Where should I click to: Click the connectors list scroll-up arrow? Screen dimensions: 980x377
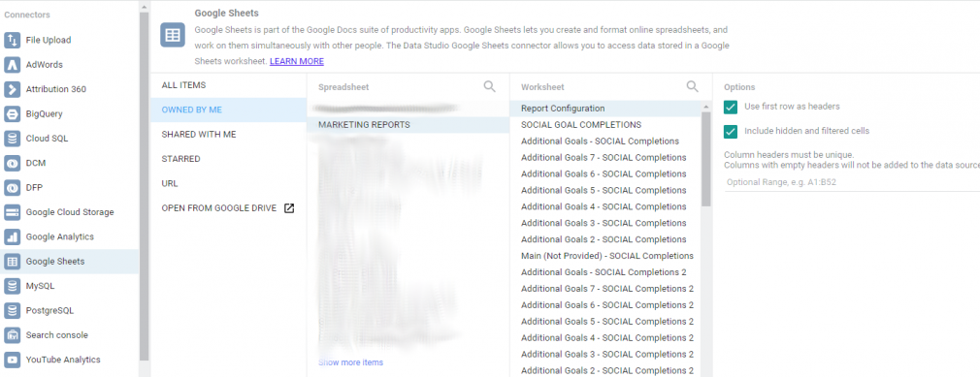[144, 6]
